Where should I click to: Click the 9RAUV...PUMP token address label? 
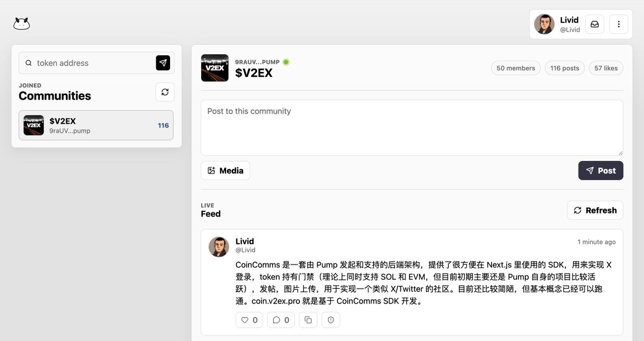(257, 62)
